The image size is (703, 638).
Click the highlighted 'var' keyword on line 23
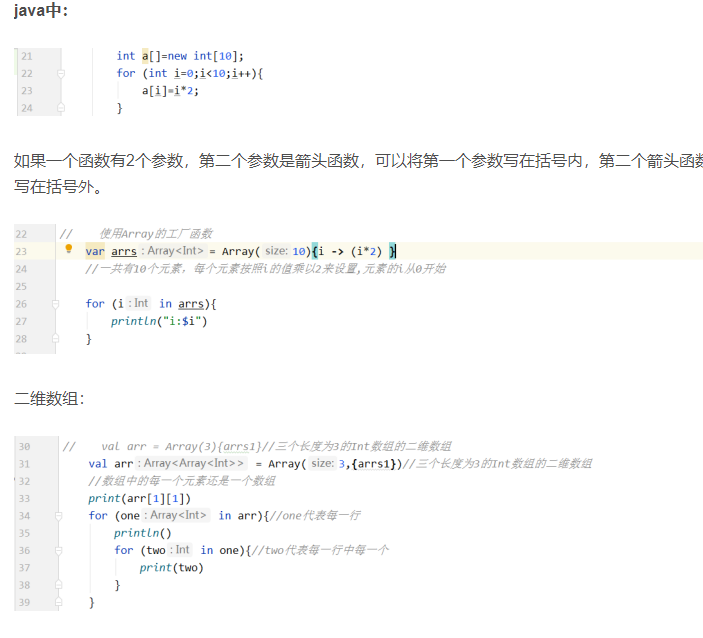tap(95, 252)
